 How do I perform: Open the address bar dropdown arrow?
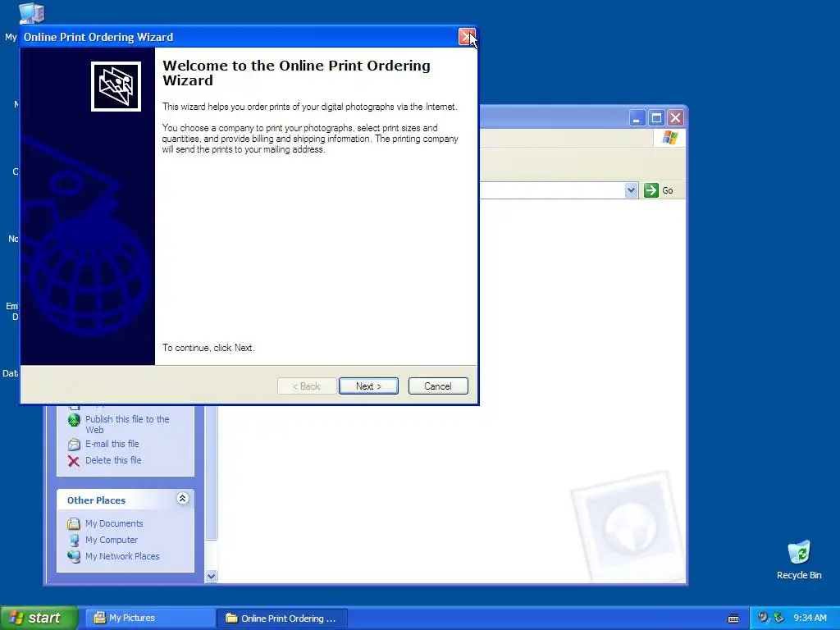(631, 190)
